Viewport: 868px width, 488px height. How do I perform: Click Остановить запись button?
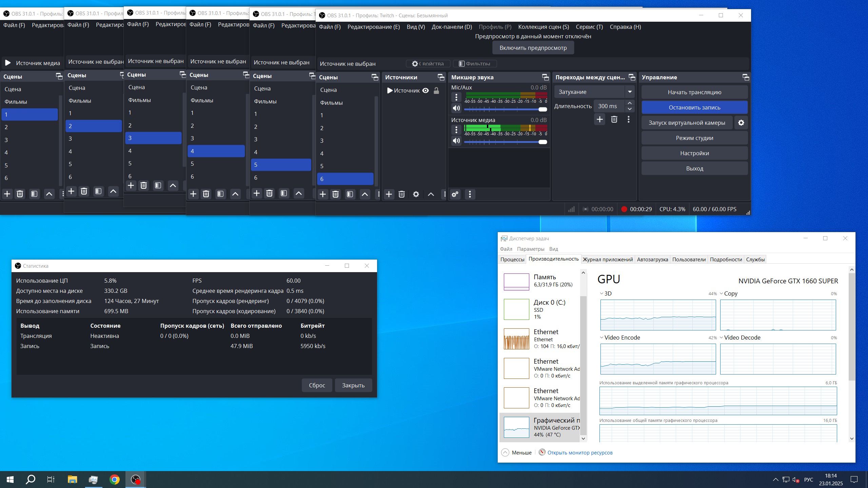click(x=694, y=107)
